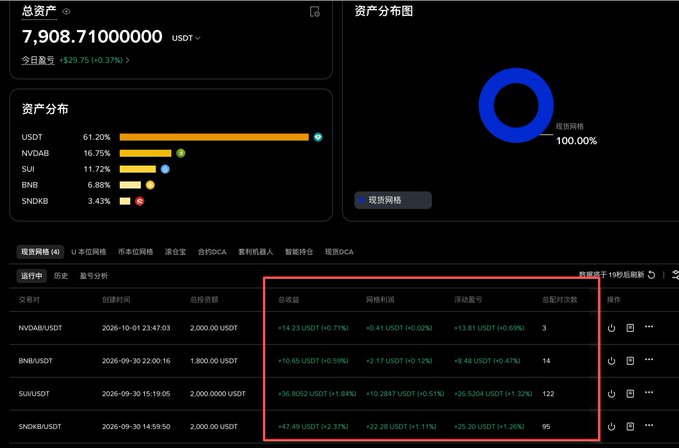Image resolution: width=679 pixels, height=448 pixels.
Task: Click the NVDAB/USDT trading pair name
Action: (x=40, y=328)
